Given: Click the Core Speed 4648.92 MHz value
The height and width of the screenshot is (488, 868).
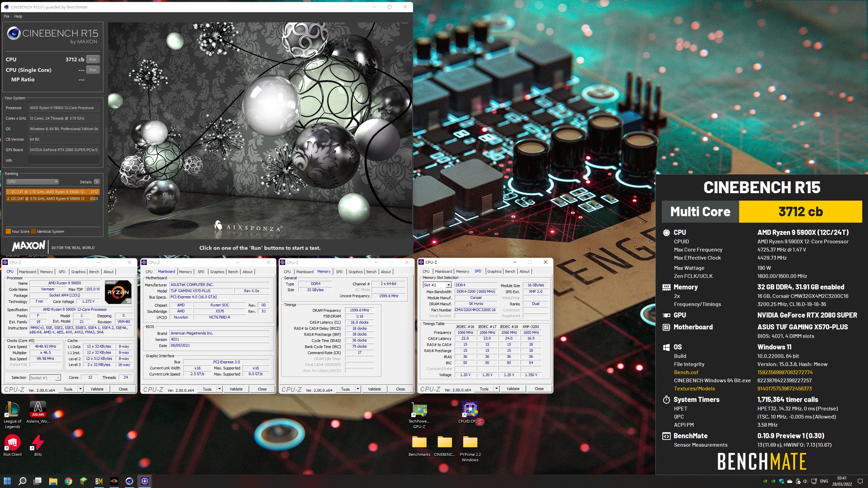Looking at the screenshot, I should coord(45,346).
